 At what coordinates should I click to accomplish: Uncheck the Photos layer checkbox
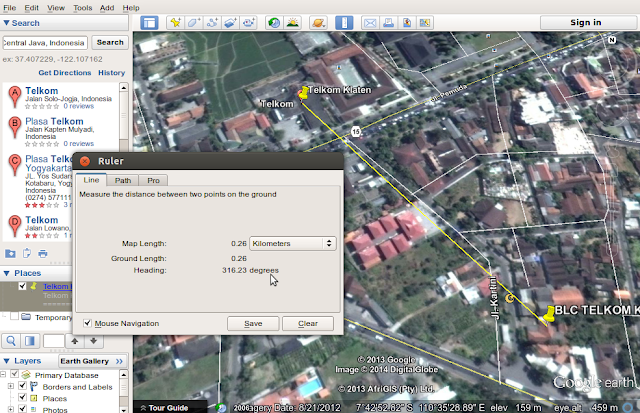(x=22, y=409)
